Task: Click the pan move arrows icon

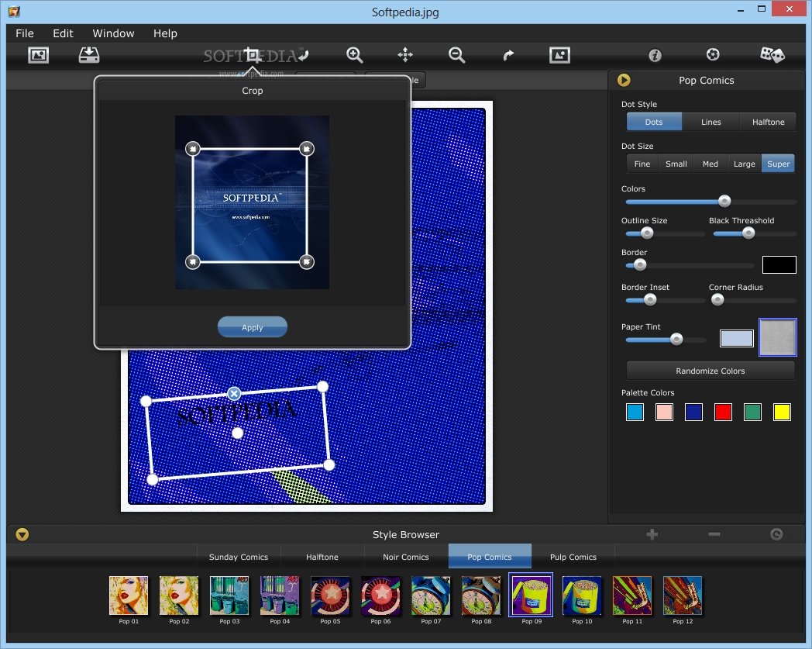Action: pos(405,54)
